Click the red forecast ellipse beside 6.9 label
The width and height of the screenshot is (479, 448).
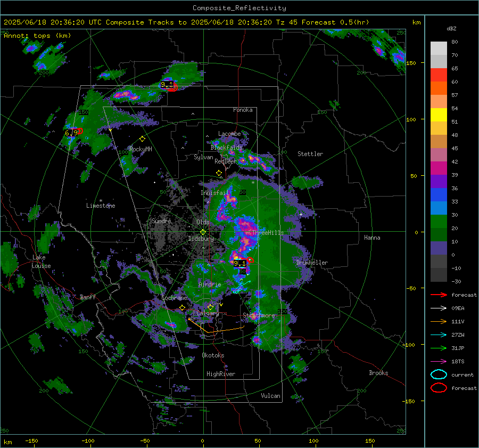[80, 131]
